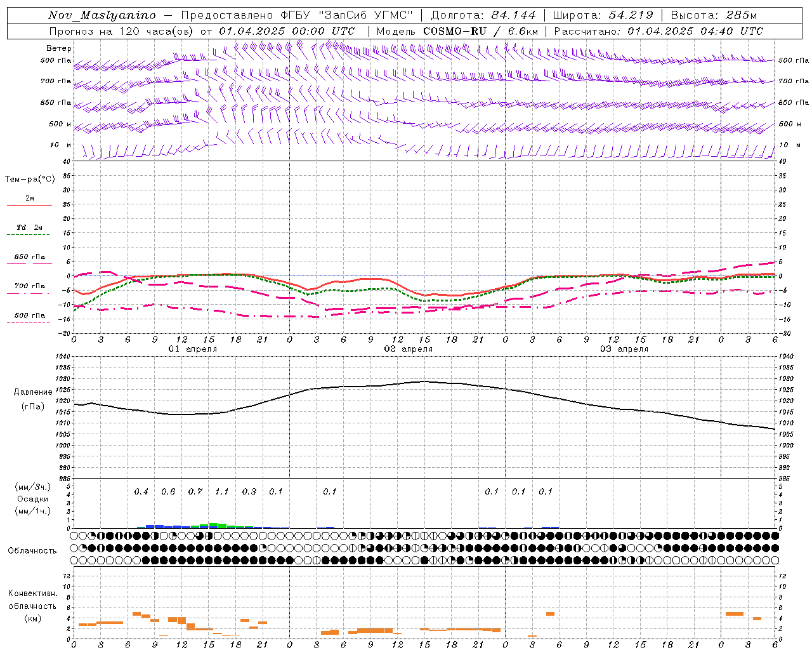Click the 0.6 three-hour precipitation value

(168, 491)
